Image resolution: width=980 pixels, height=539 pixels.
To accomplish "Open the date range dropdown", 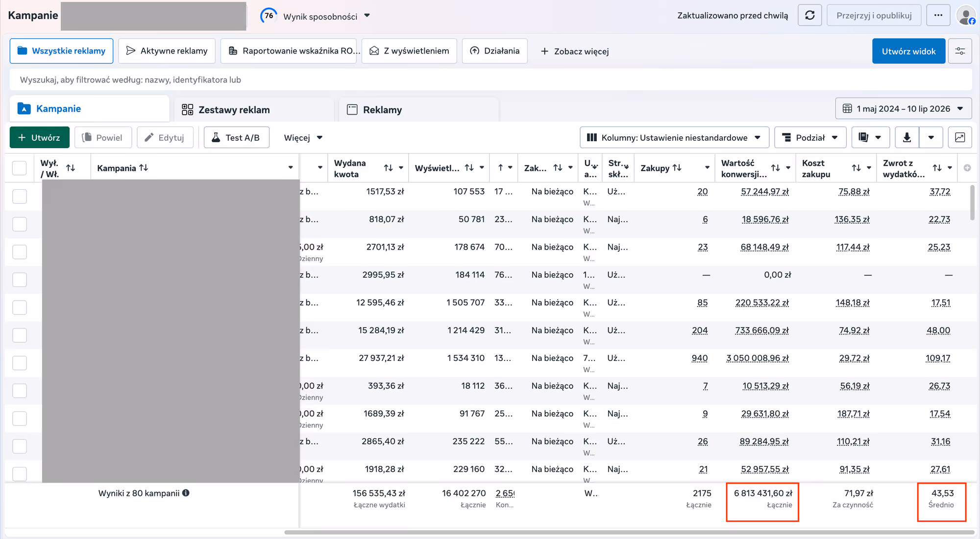I will [904, 109].
